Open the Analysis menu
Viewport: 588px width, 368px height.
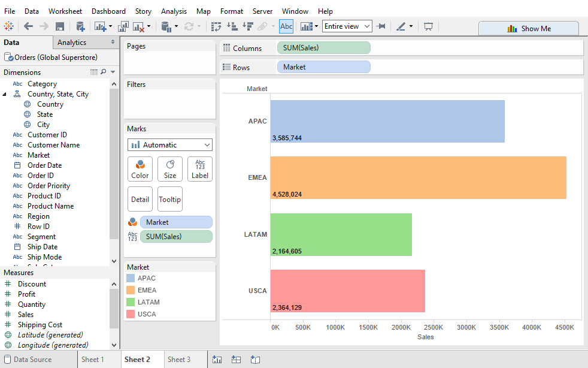(174, 11)
